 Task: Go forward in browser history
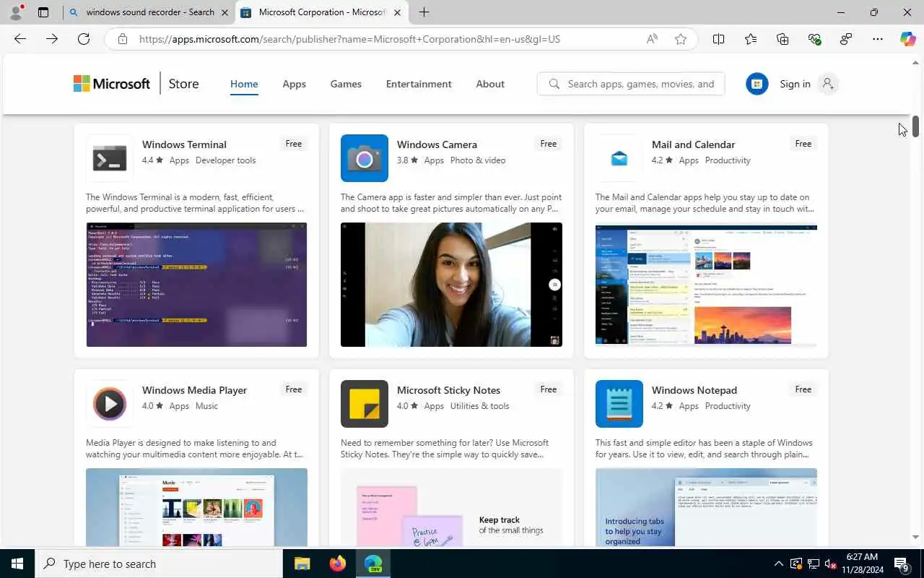click(52, 39)
